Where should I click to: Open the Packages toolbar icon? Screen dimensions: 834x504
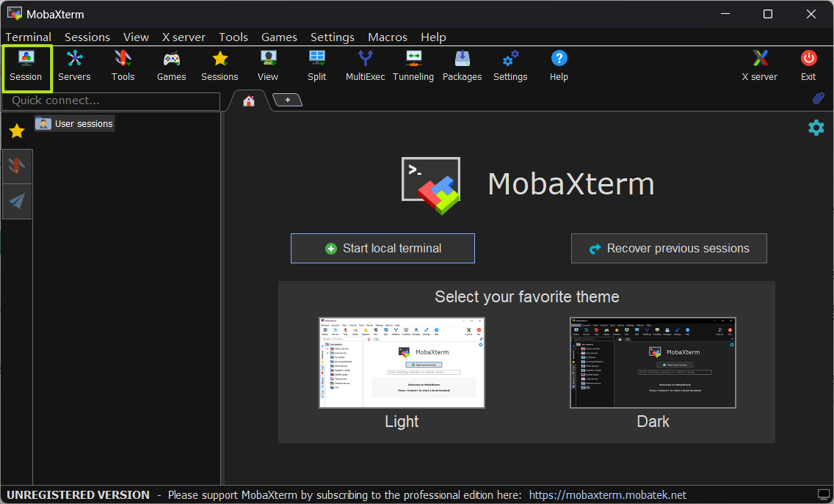[x=463, y=67]
